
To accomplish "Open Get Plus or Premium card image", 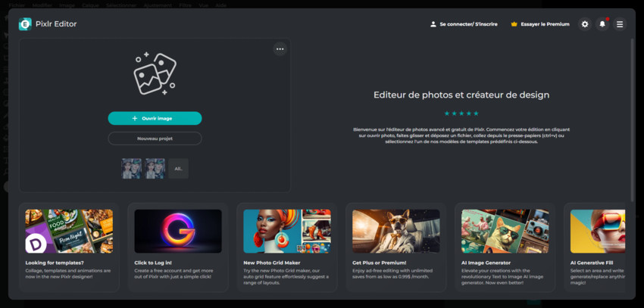I will point(396,232).
